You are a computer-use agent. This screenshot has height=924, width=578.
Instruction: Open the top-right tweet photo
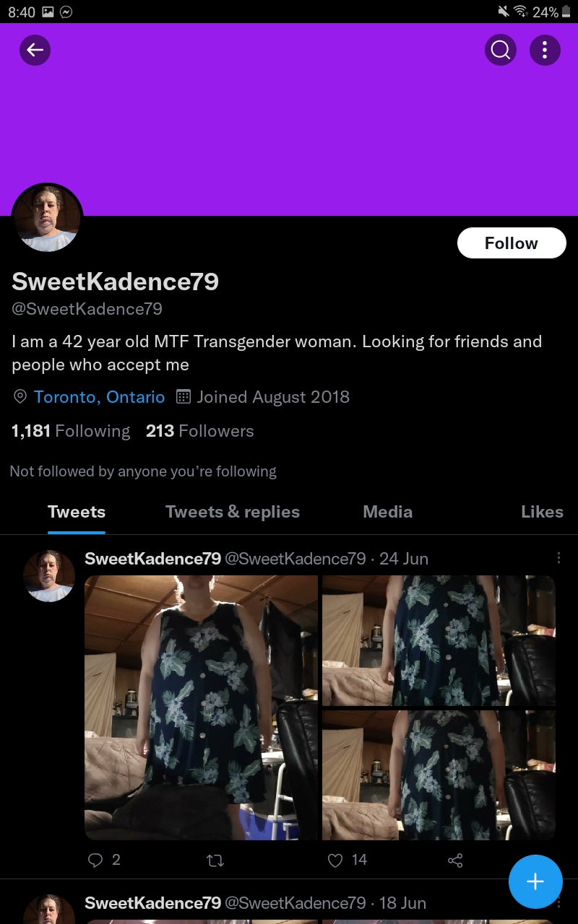(439, 640)
